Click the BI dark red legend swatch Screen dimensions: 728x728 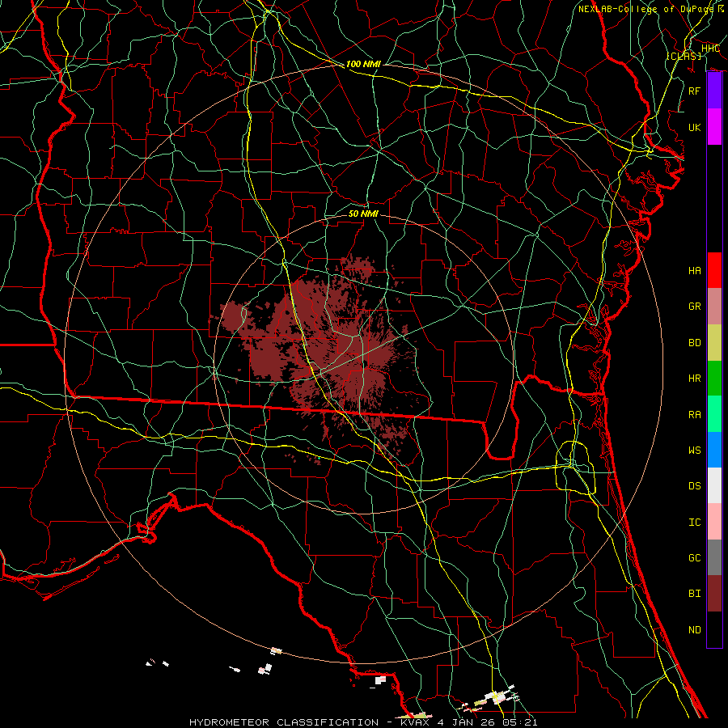pos(714,594)
